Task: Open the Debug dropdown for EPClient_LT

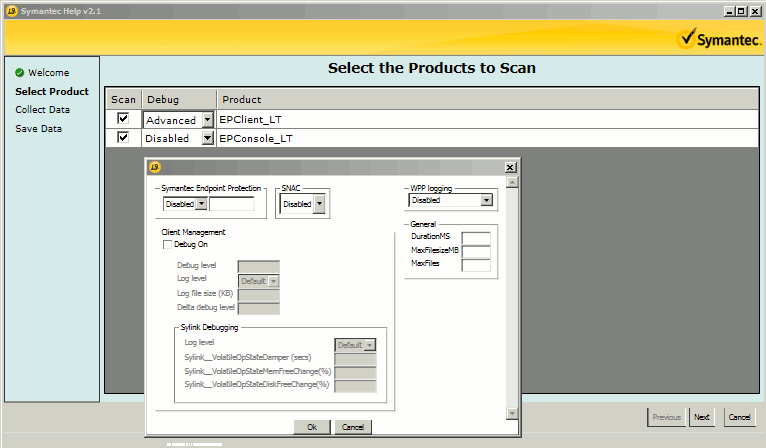Action: 208,119
